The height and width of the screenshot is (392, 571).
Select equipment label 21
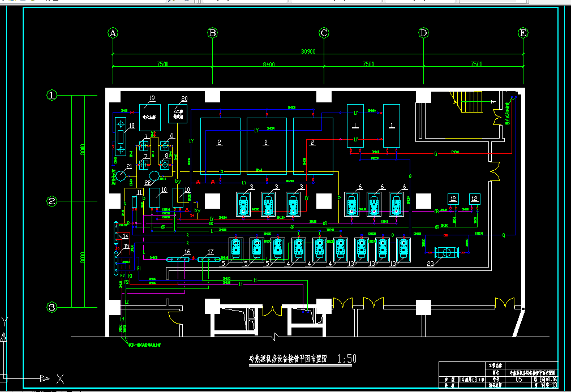tap(129, 166)
